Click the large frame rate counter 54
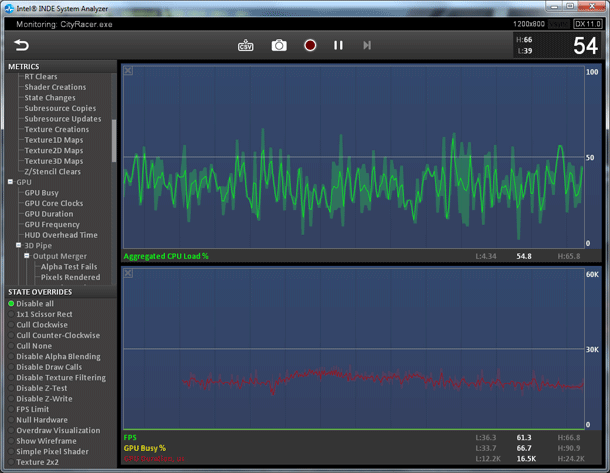This screenshot has width=610, height=473. pyautogui.click(x=585, y=46)
